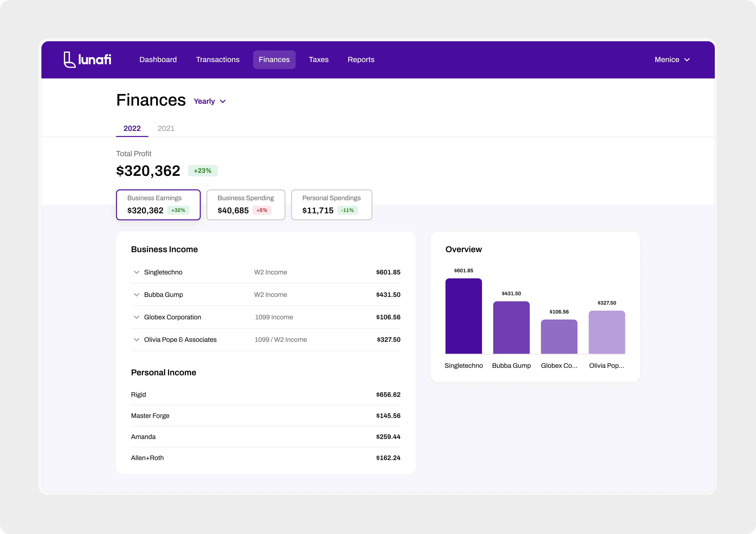
Task: Expand the Singletechno row chevron
Action: 136,272
